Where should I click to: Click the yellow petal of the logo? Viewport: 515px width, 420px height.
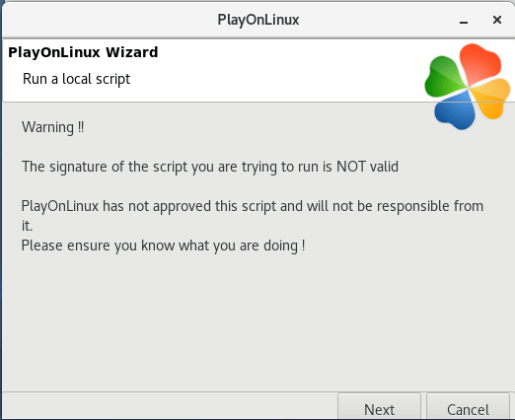(490, 99)
